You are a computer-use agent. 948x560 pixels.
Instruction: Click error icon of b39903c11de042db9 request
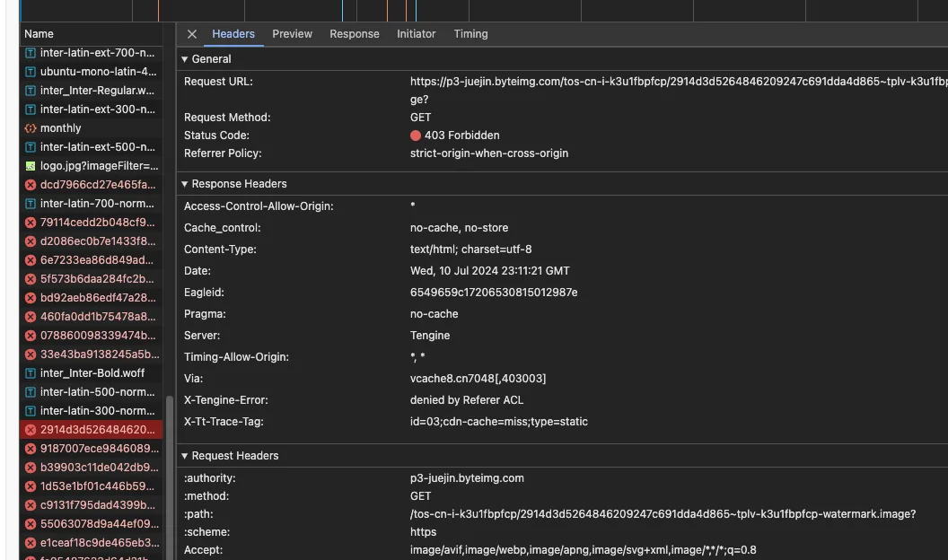[x=31, y=468]
